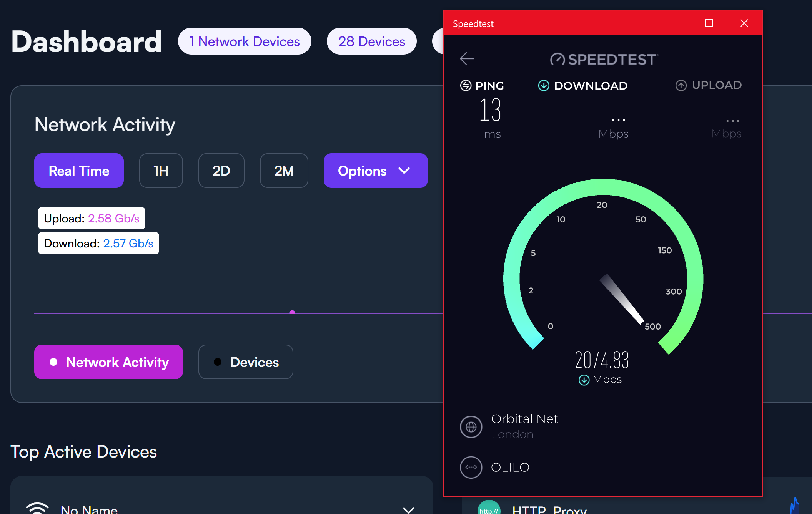Open the Options dropdown
The image size is (812, 514).
click(376, 171)
